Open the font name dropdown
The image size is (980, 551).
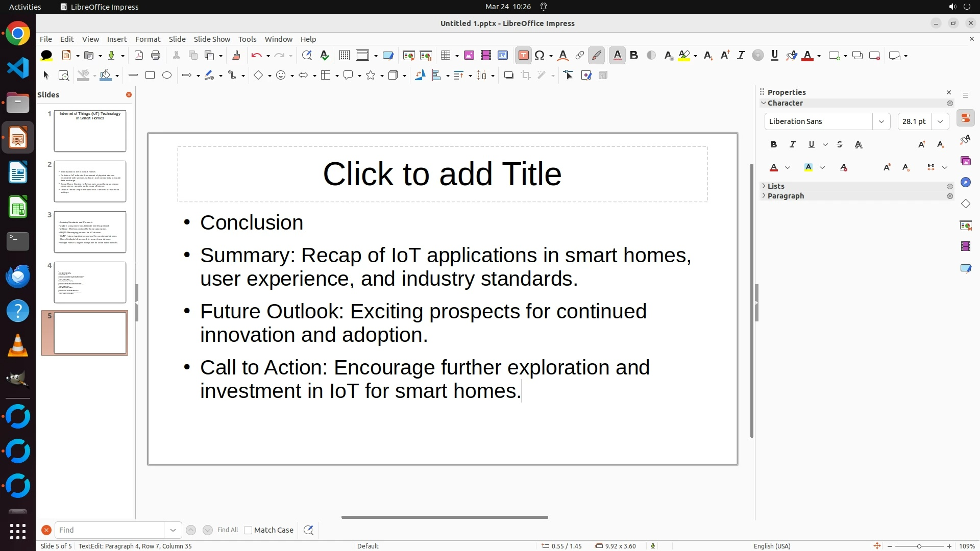point(881,121)
